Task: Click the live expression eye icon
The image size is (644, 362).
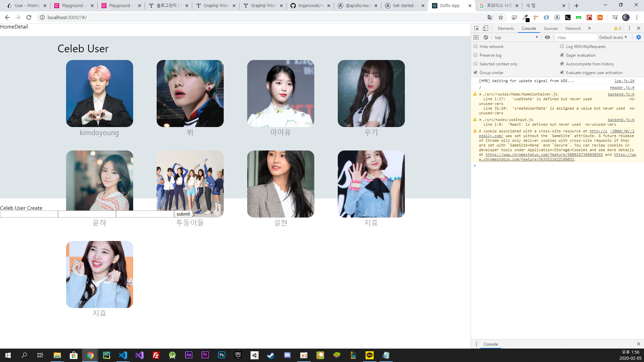Action: point(547,38)
